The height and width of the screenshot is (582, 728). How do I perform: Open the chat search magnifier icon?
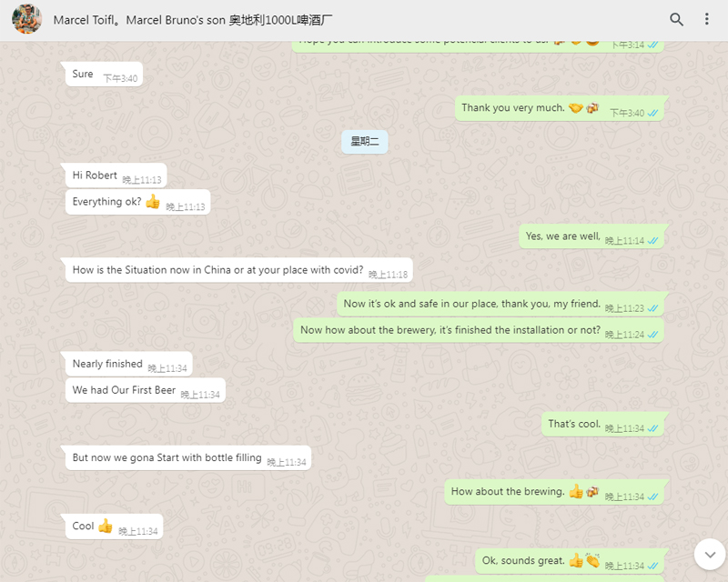pos(676,19)
